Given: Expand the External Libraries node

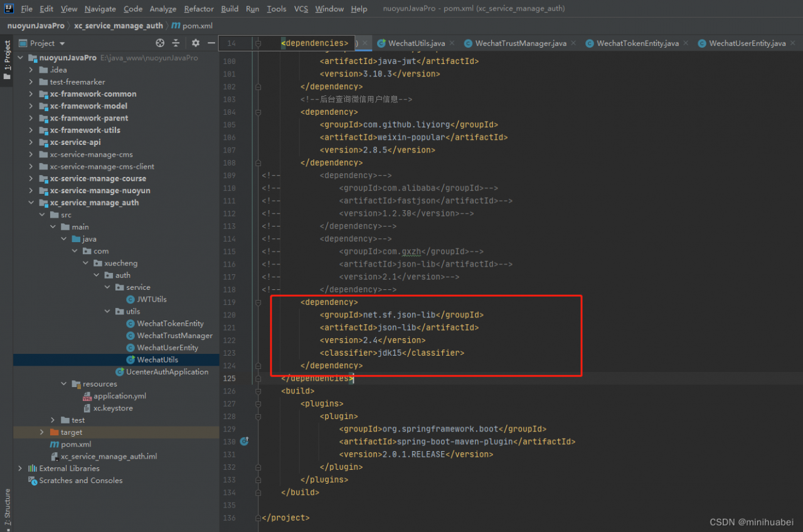Looking at the screenshot, I should 20,469.
